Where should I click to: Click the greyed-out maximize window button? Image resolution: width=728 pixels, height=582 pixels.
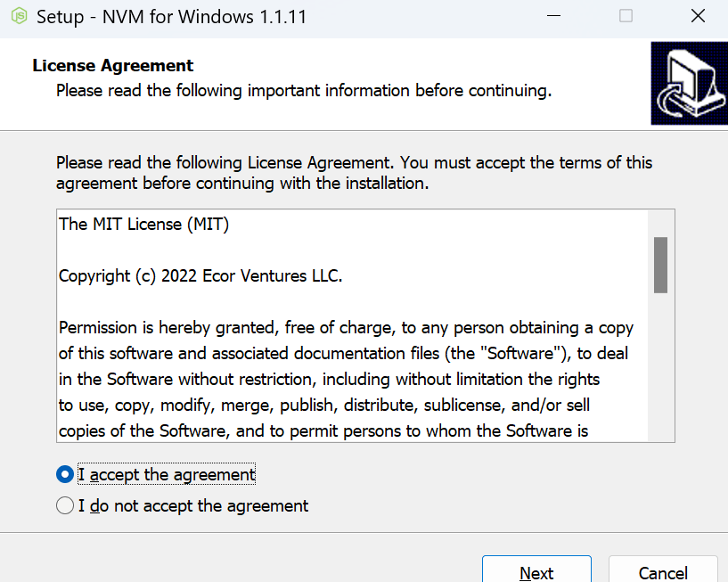coord(626,16)
